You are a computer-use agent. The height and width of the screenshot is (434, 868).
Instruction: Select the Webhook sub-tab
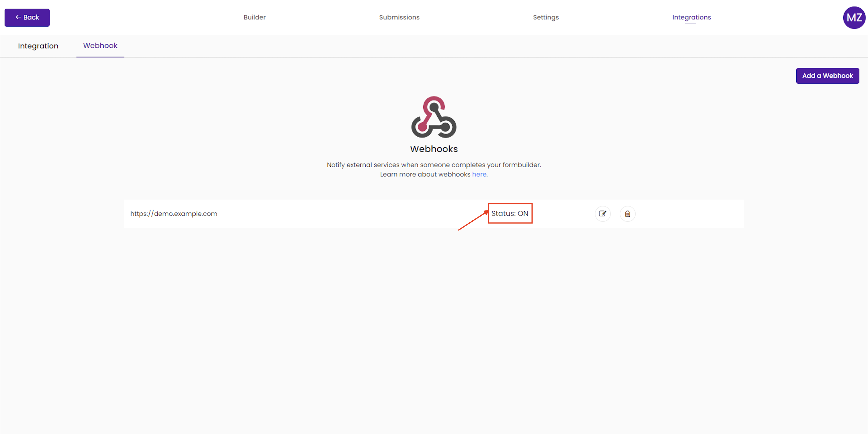[100, 46]
